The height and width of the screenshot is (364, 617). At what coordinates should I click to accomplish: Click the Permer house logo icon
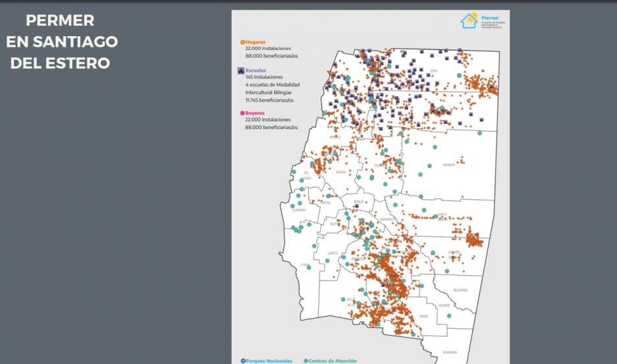point(470,21)
